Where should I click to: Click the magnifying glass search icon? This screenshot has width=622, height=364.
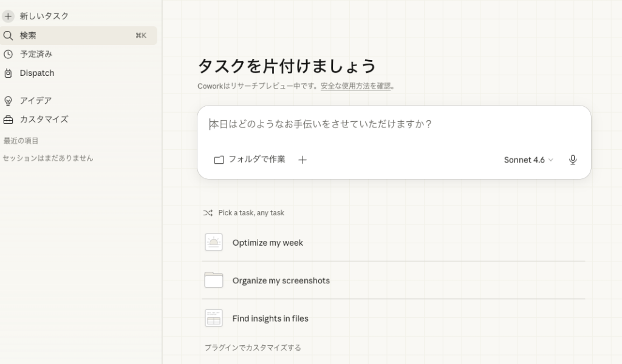(x=8, y=36)
